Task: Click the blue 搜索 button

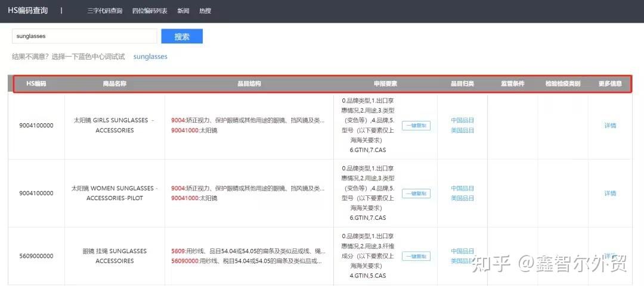Action: tap(182, 36)
